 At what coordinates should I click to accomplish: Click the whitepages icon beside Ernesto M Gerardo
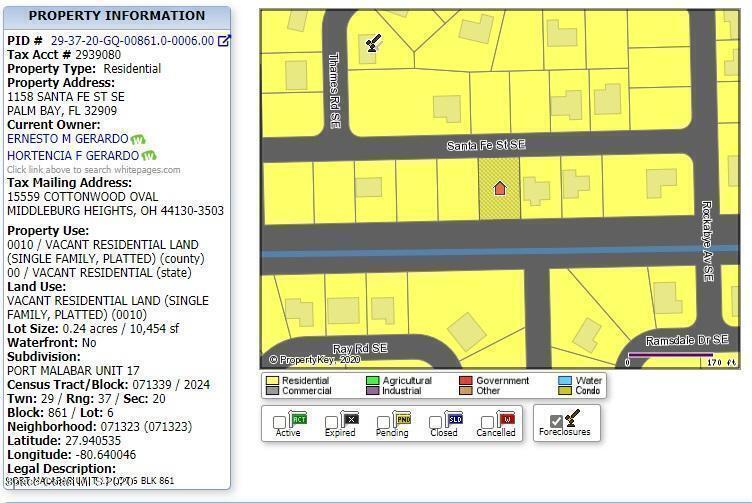pyautogui.click(x=138, y=139)
